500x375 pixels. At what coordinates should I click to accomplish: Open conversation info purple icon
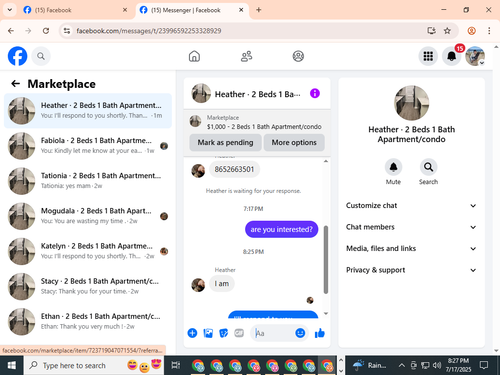coord(315,93)
